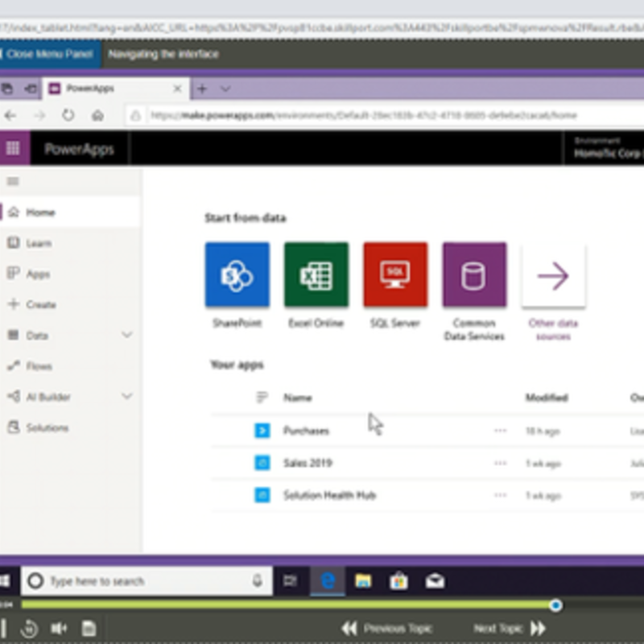Viewport: 644px width, 644px height.
Task: Mute the video volume icon
Action: click(x=59, y=628)
